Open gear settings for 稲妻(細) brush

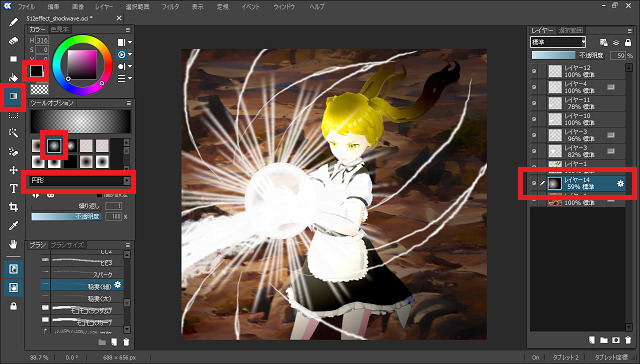click(x=118, y=285)
